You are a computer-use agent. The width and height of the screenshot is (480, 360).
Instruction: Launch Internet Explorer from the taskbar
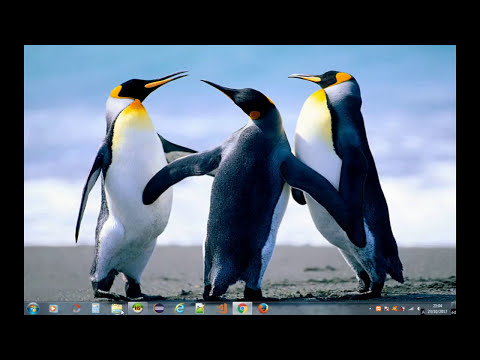(x=179, y=309)
